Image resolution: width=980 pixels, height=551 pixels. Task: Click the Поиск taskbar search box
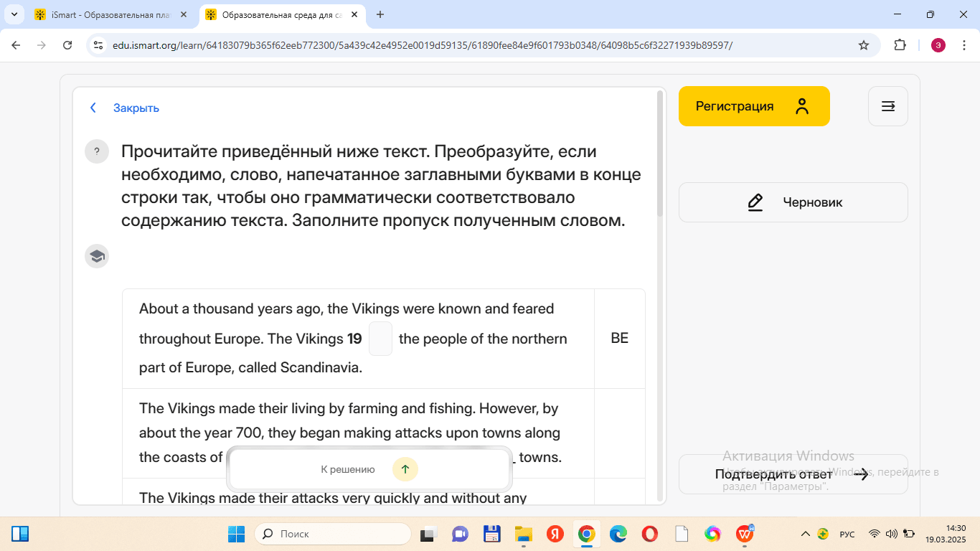(333, 534)
